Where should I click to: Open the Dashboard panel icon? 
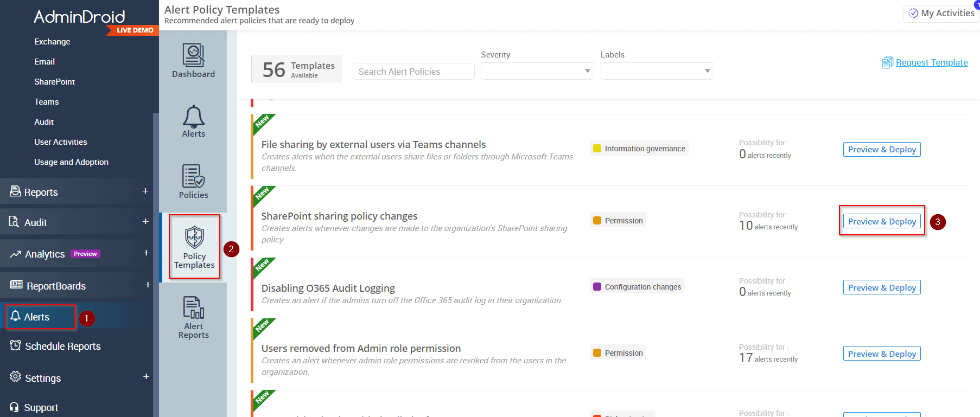coord(193,56)
